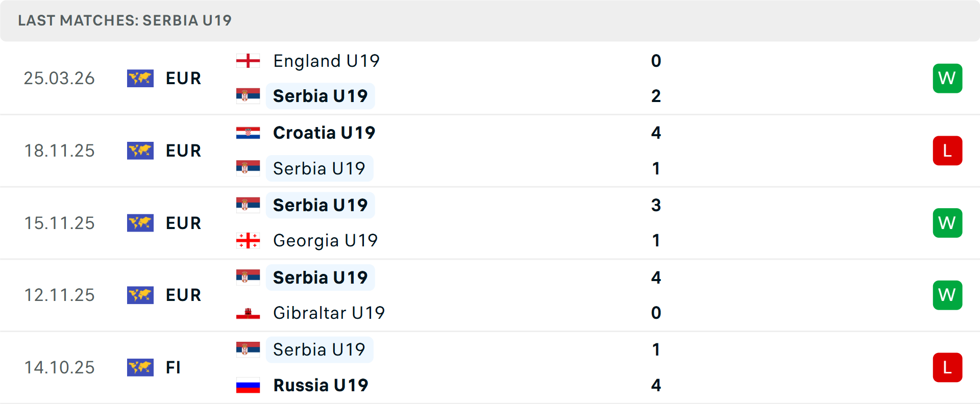Viewport: 980px width, 404px height.
Task: Select the 14.10.25 match date
Action: (59, 367)
